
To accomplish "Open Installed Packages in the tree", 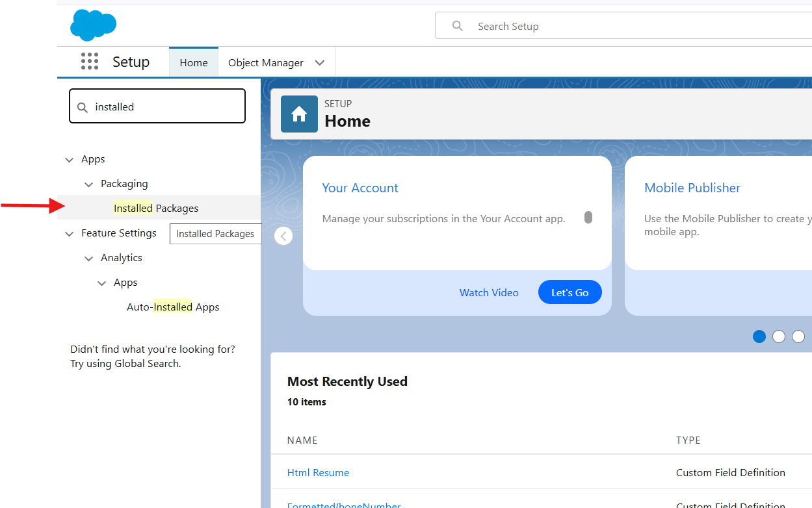I will point(156,208).
